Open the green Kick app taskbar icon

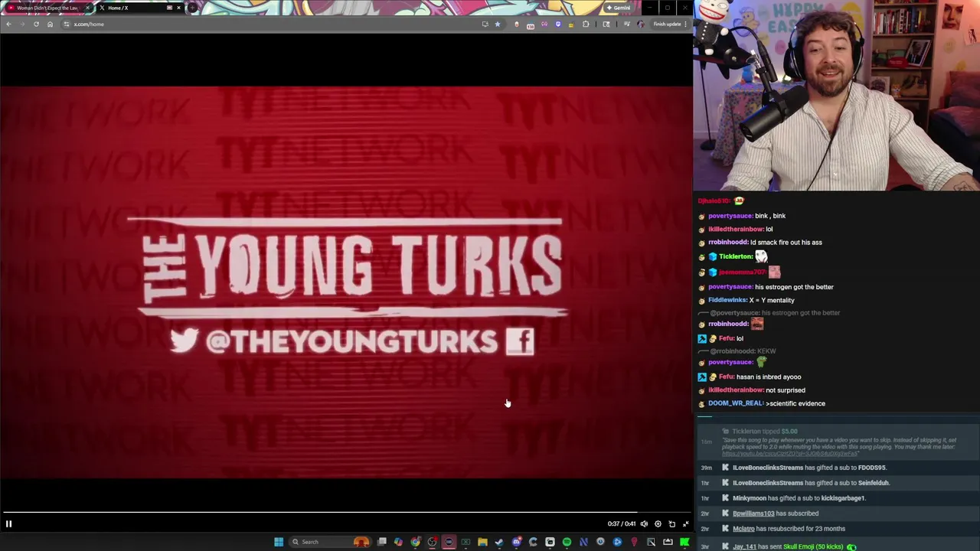[x=684, y=542]
